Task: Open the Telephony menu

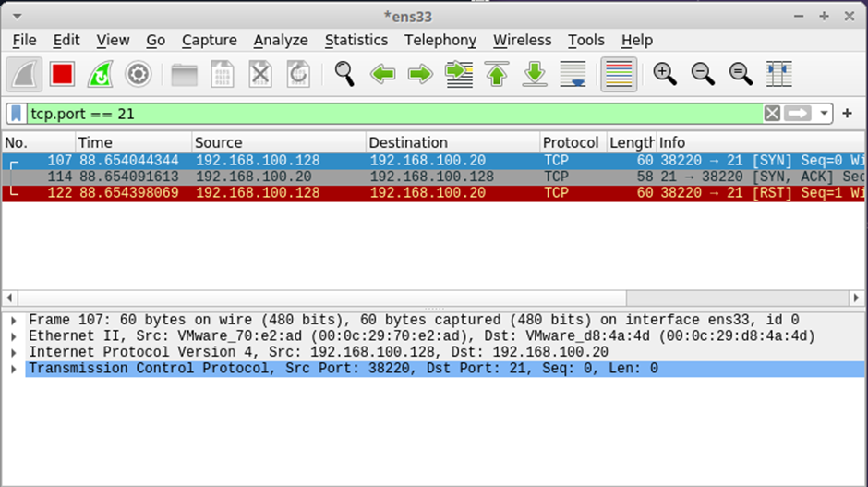Action: [x=440, y=40]
